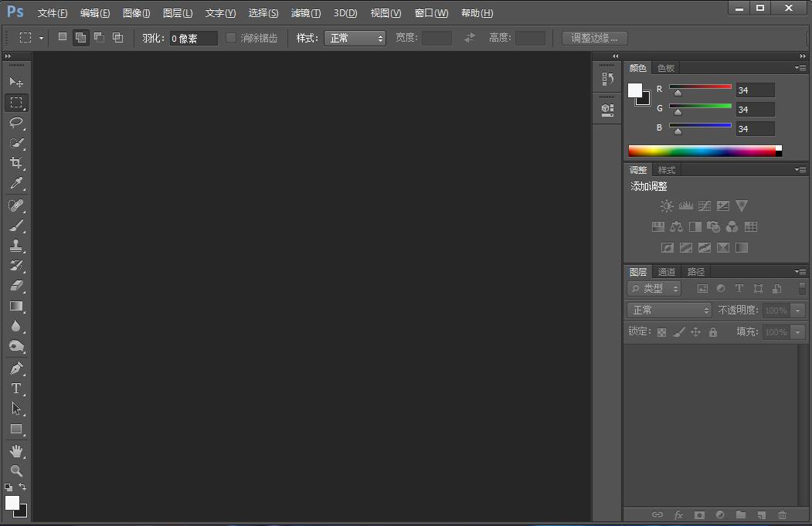The height and width of the screenshot is (526, 812).
Task: Add a Color Balance adjustment
Action: (676, 227)
